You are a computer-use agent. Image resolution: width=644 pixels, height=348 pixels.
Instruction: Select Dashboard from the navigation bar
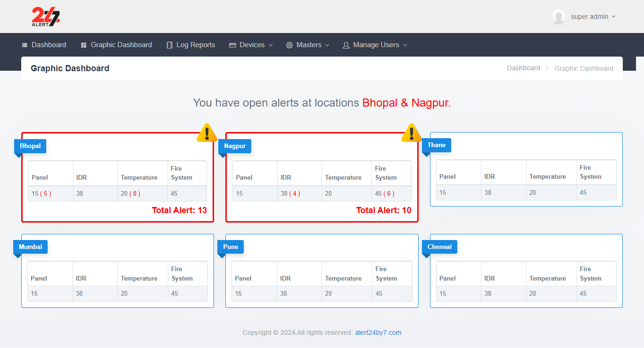pos(49,45)
